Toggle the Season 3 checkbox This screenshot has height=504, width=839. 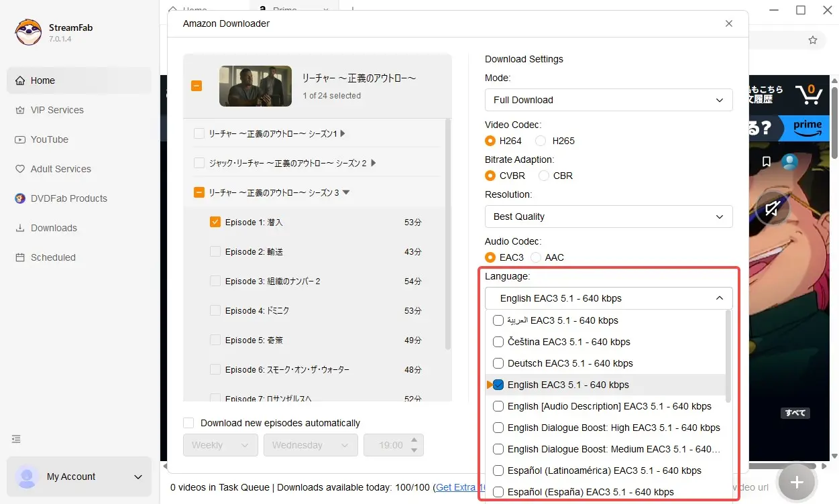[x=199, y=192]
